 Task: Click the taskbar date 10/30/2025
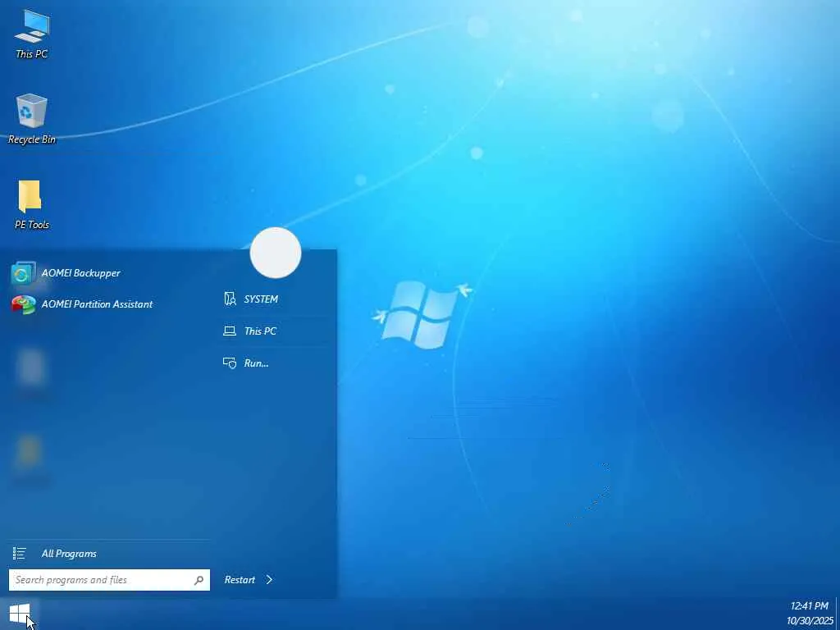pyautogui.click(x=810, y=622)
